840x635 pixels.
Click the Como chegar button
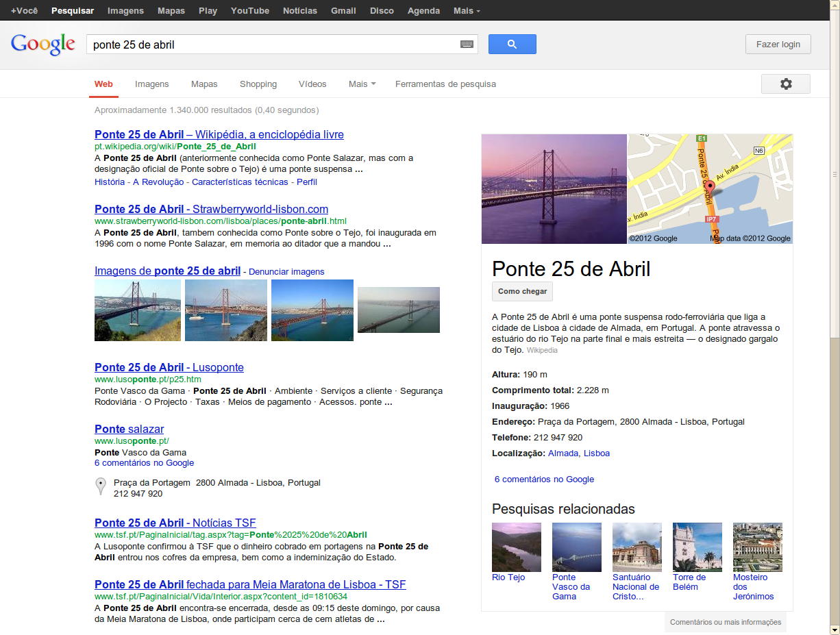[x=522, y=291]
